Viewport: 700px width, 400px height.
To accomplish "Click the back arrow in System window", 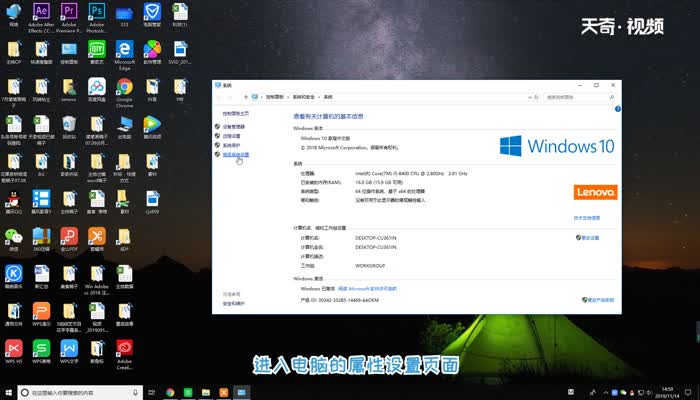I will click(x=219, y=97).
